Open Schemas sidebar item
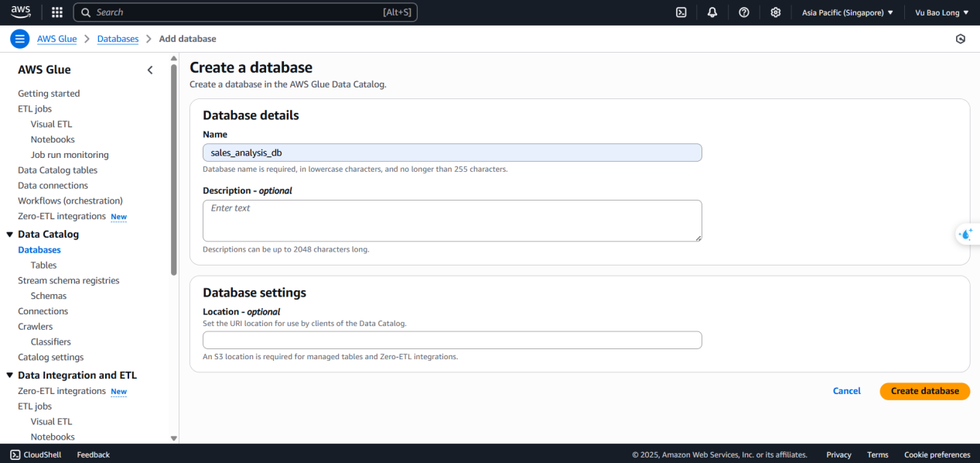The height and width of the screenshot is (463, 980). pos(49,296)
